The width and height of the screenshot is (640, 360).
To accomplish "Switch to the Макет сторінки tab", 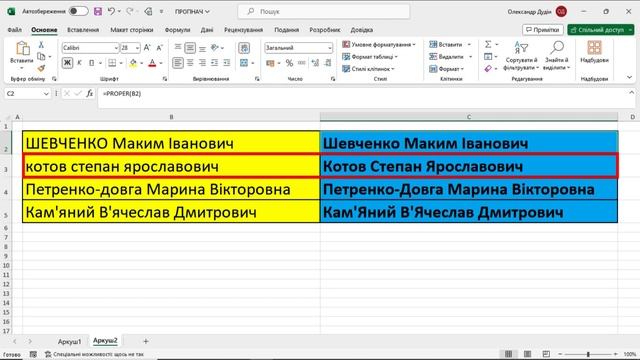I will [131, 30].
